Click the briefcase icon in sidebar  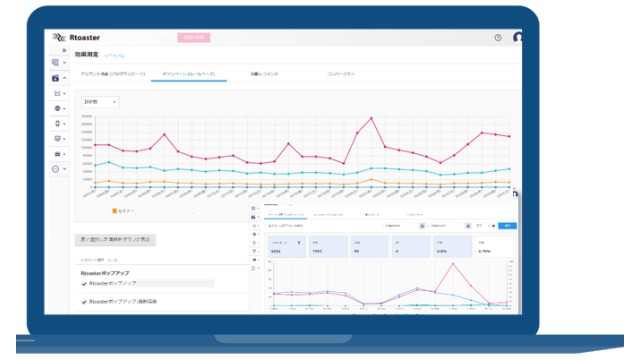(57, 154)
